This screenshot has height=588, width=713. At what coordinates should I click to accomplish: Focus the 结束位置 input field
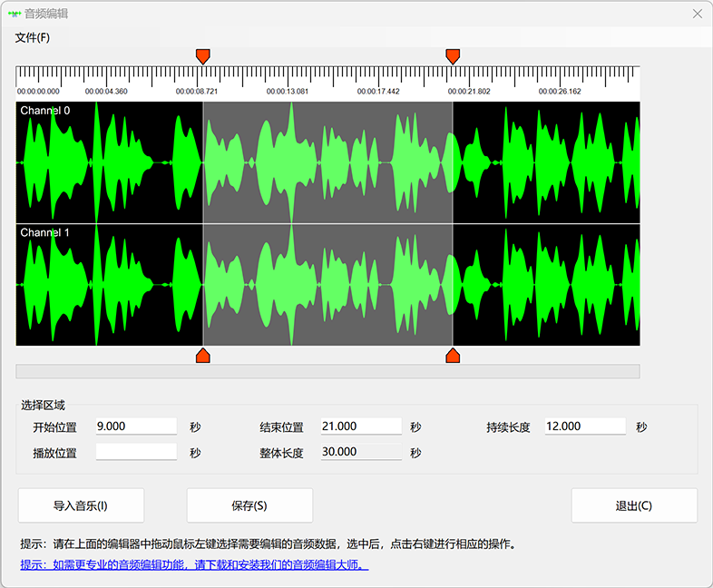click(361, 426)
